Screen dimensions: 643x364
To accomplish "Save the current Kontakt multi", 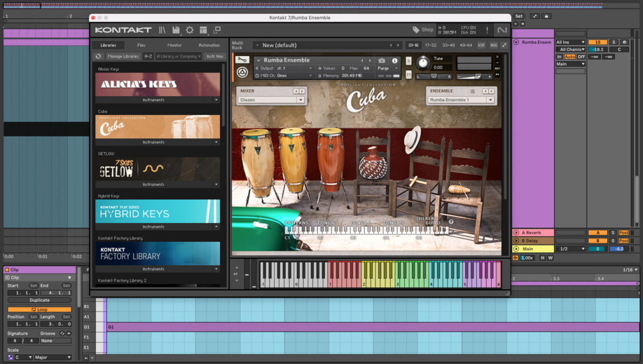I will click(177, 30).
